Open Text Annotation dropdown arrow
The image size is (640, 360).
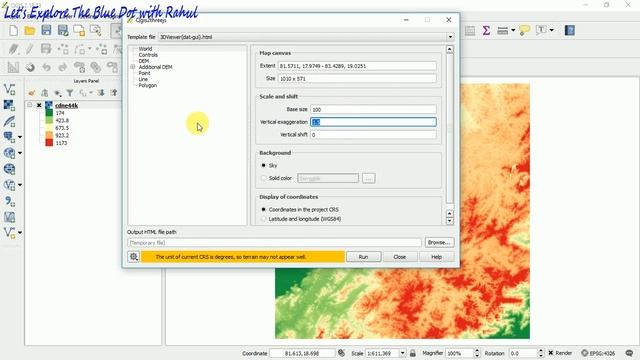tap(551, 30)
